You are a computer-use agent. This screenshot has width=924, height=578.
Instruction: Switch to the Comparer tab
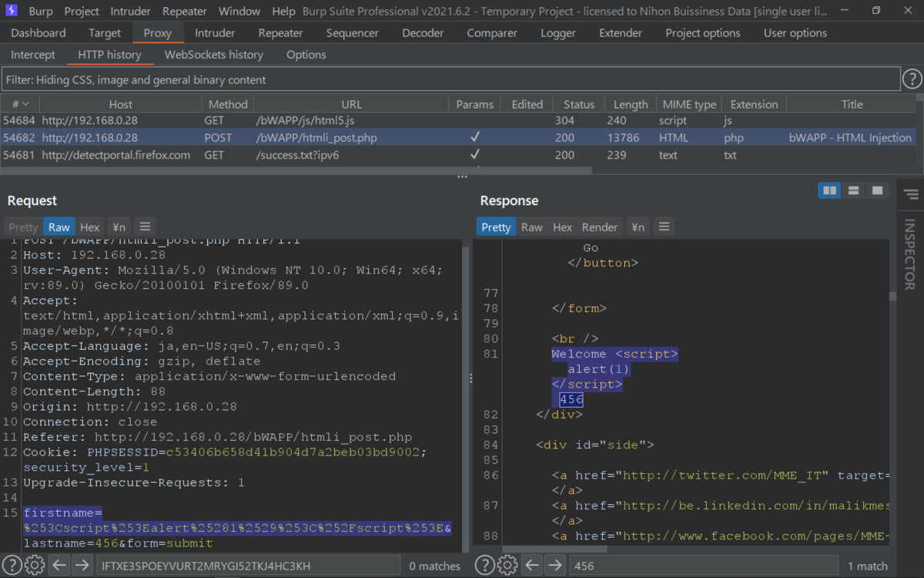[x=492, y=33]
